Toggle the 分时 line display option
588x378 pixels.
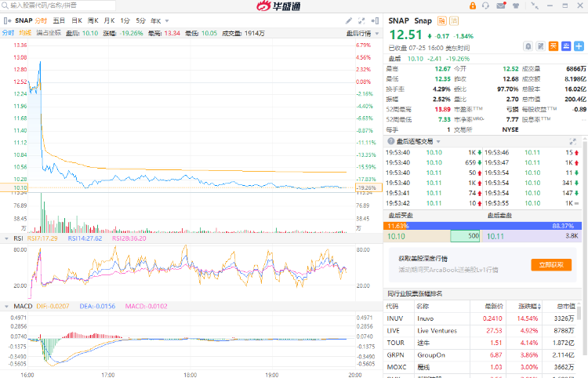pos(8,33)
